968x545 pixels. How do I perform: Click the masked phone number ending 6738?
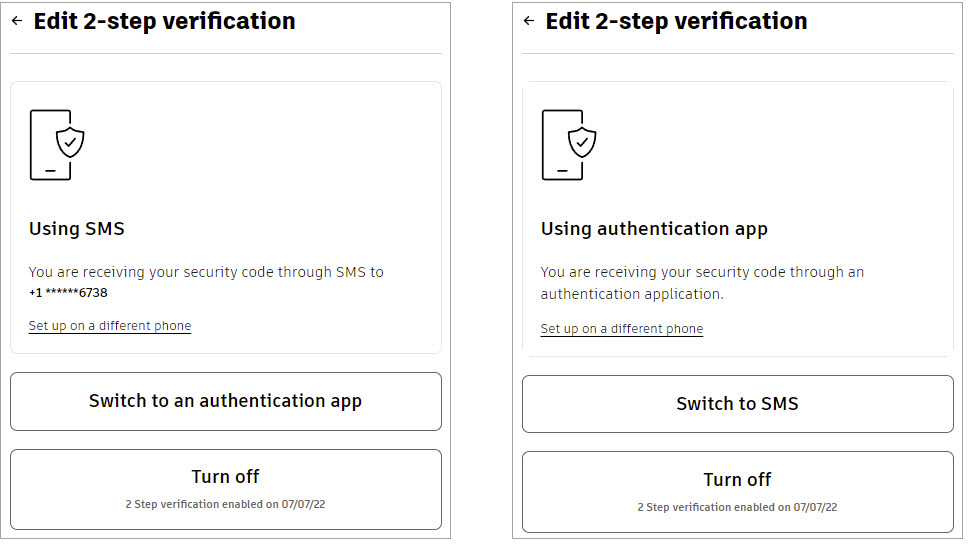(68, 293)
